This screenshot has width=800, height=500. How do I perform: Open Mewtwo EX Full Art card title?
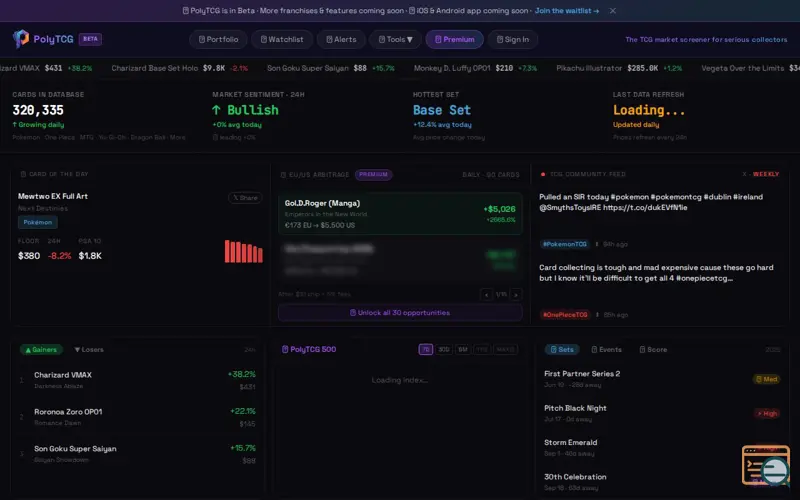tap(53, 196)
